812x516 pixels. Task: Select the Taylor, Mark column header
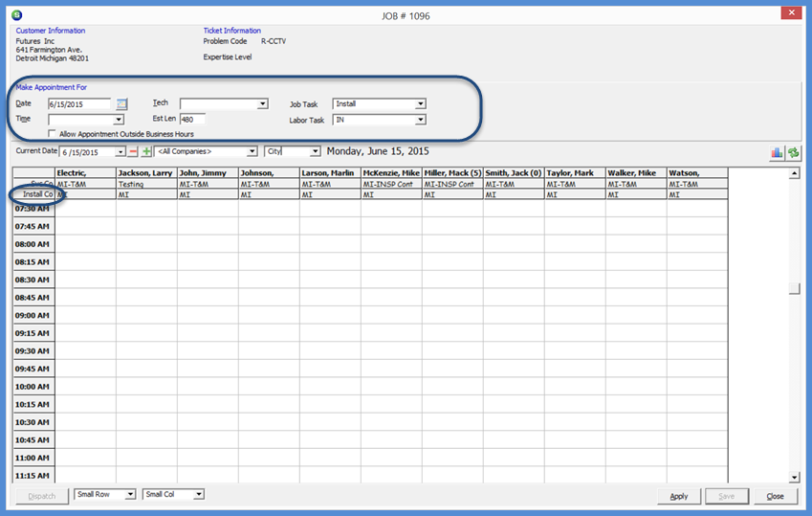pyautogui.click(x=575, y=172)
